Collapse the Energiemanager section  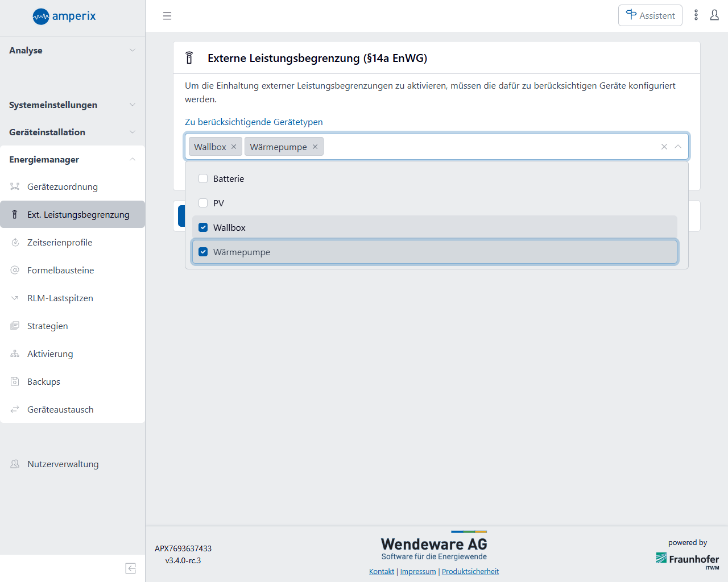(x=72, y=159)
